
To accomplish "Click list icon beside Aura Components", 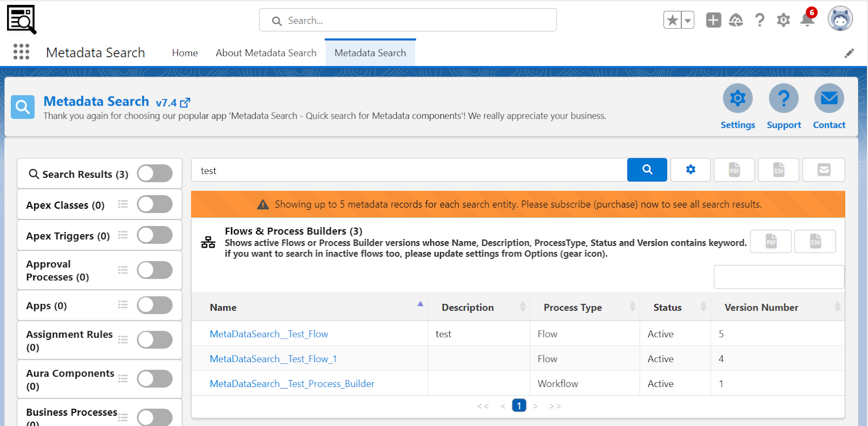I will tap(123, 379).
